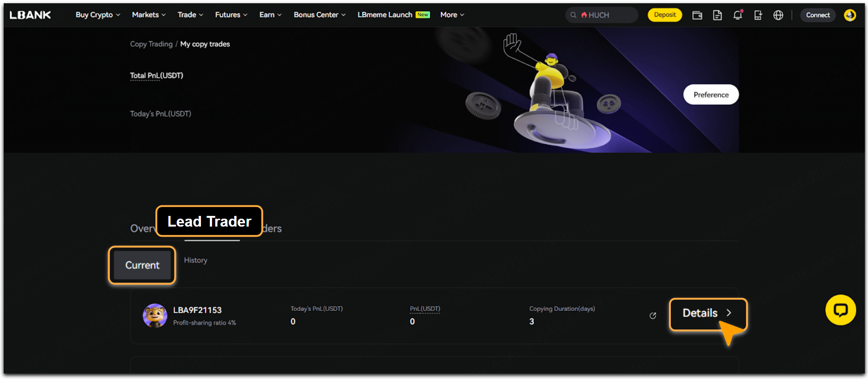Screen dimensions: 868x379
Task: Click the user profile avatar icon
Action: click(x=850, y=15)
